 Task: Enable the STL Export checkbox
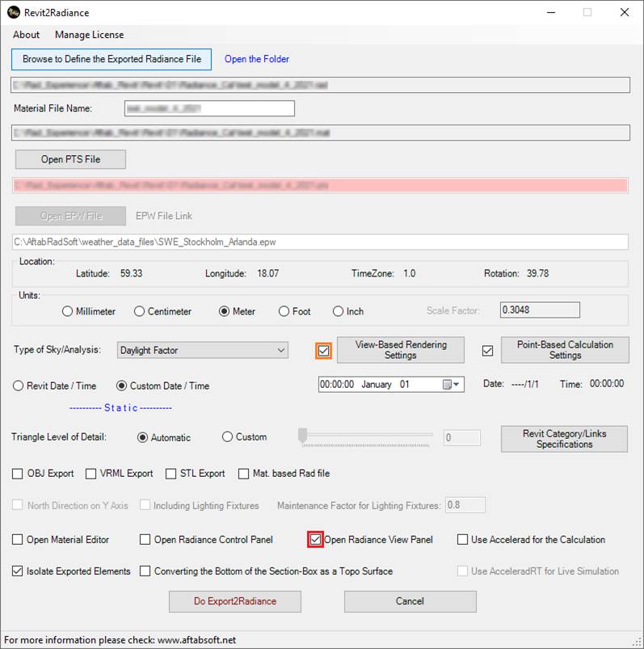[170, 474]
